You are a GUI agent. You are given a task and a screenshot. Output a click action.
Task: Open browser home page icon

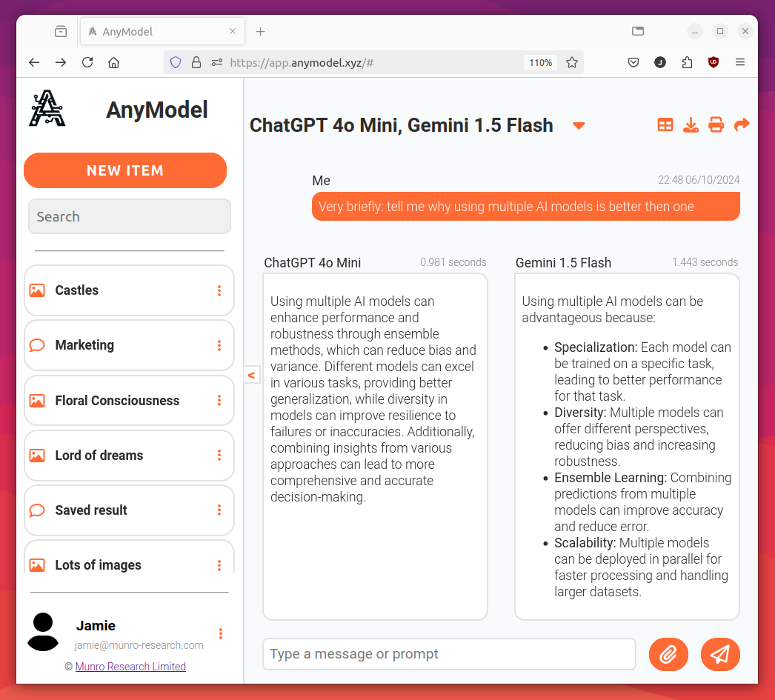(113, 62)
